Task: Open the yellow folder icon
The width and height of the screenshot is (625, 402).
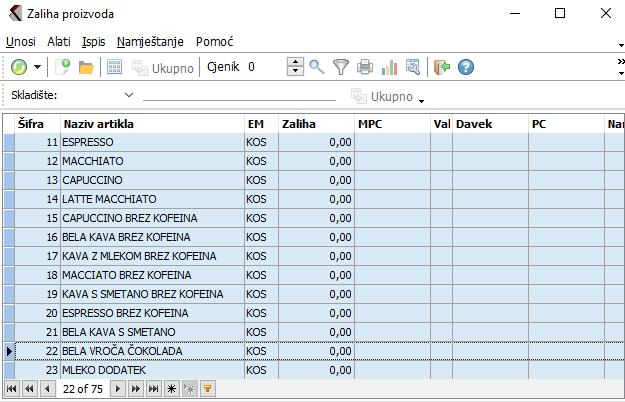Action: pos(86,67)
